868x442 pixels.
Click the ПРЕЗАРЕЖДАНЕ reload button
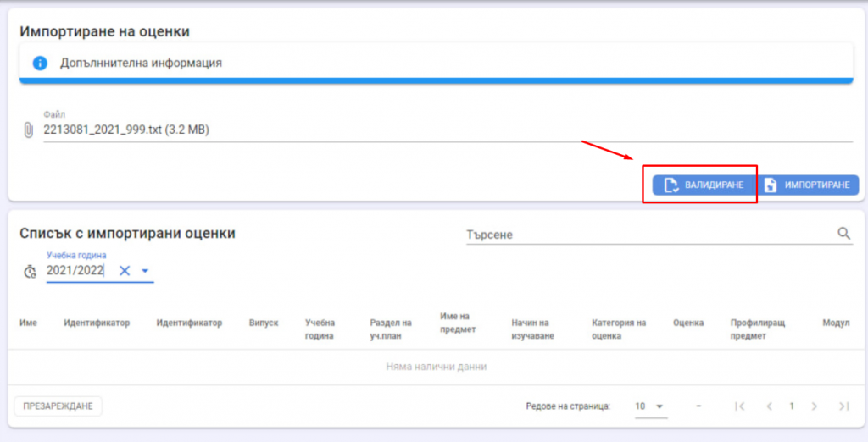pyautogui.click(x=58, y=406)
